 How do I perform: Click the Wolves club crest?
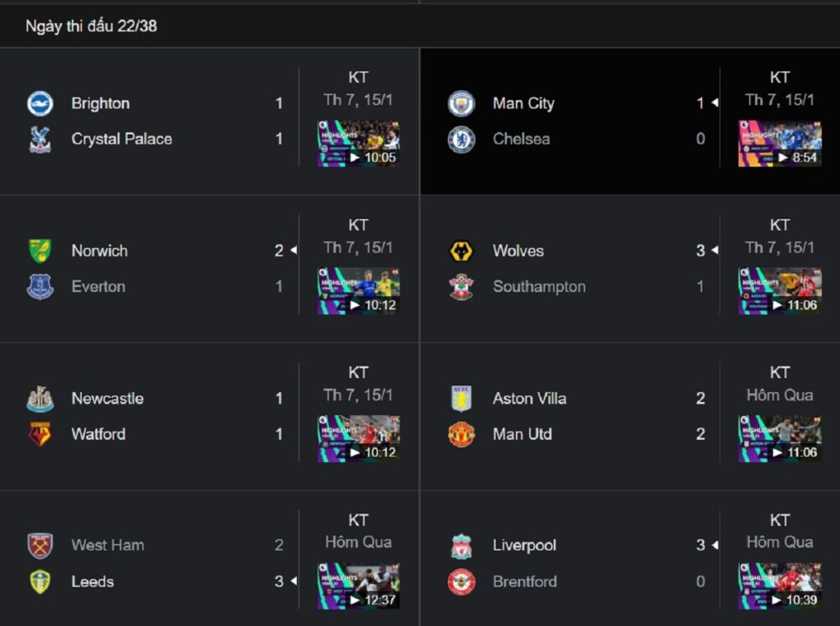point(461,251)
